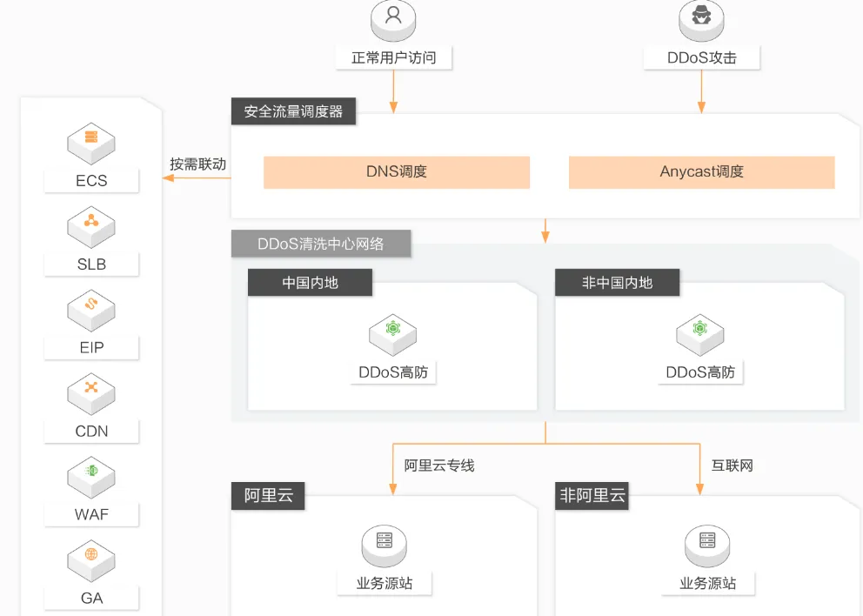Click the 阿里云专线 connection label

point(438,465)
